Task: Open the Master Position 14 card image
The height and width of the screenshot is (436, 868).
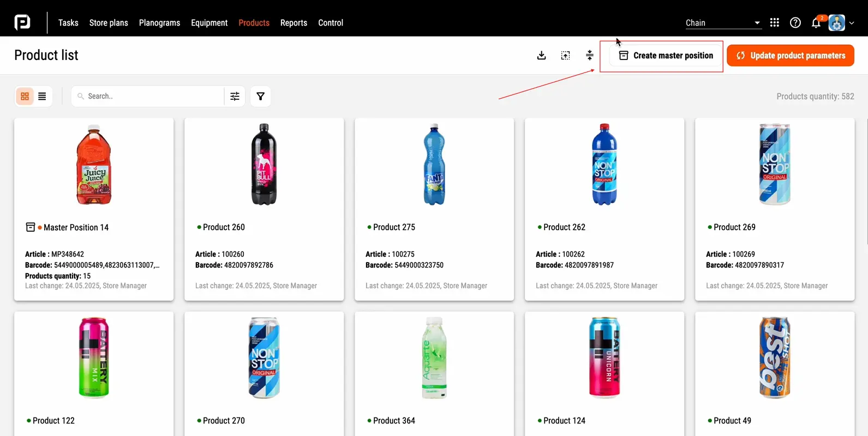Action: [x=94, y=165]
